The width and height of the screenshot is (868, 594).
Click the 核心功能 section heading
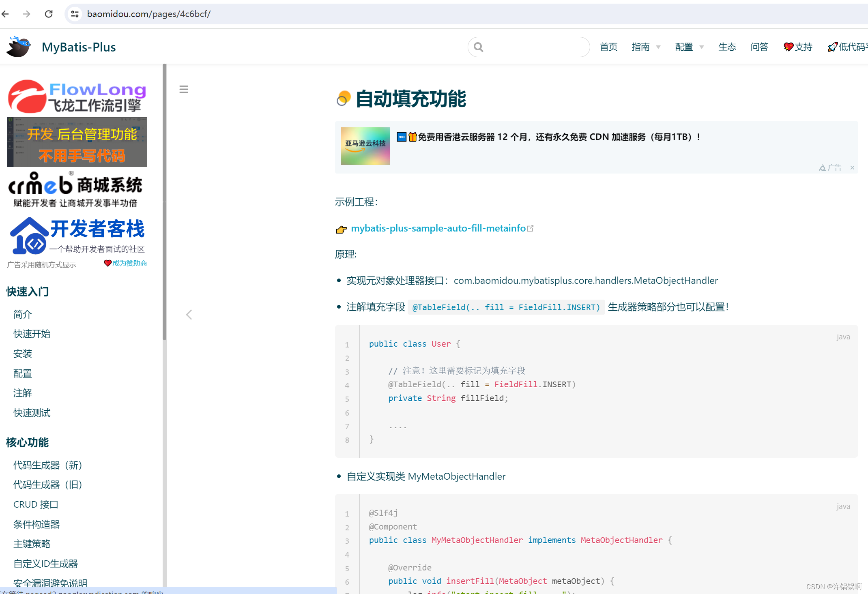point(28,442)
